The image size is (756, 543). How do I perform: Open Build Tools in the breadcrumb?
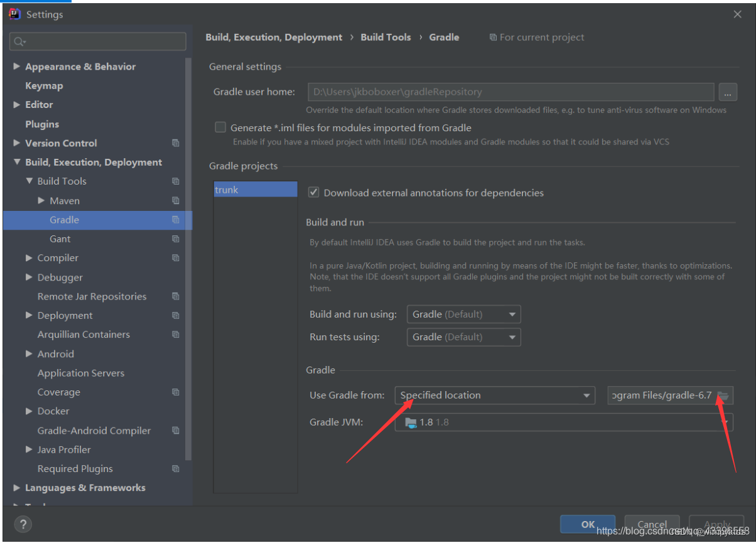386,37
